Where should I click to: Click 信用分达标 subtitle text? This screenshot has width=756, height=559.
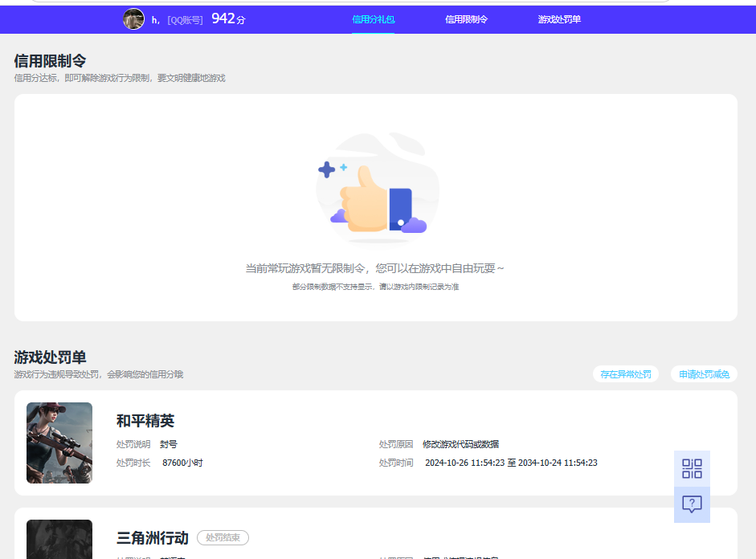tap(120, 78)
